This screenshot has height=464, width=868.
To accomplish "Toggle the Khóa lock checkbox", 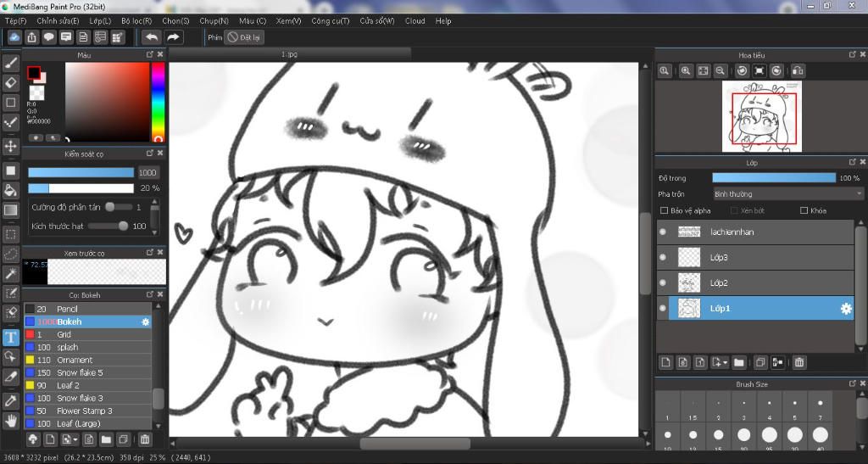I will click(x=804, y=210).
